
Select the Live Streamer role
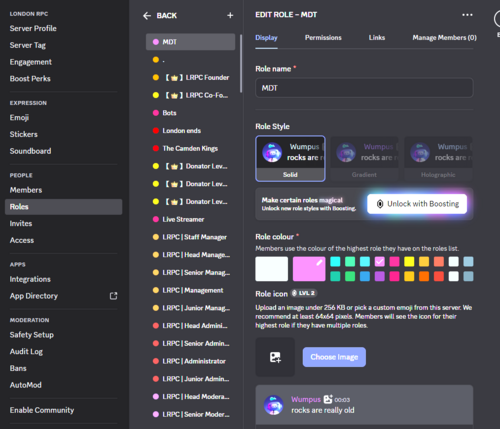(x=190, y=219)
